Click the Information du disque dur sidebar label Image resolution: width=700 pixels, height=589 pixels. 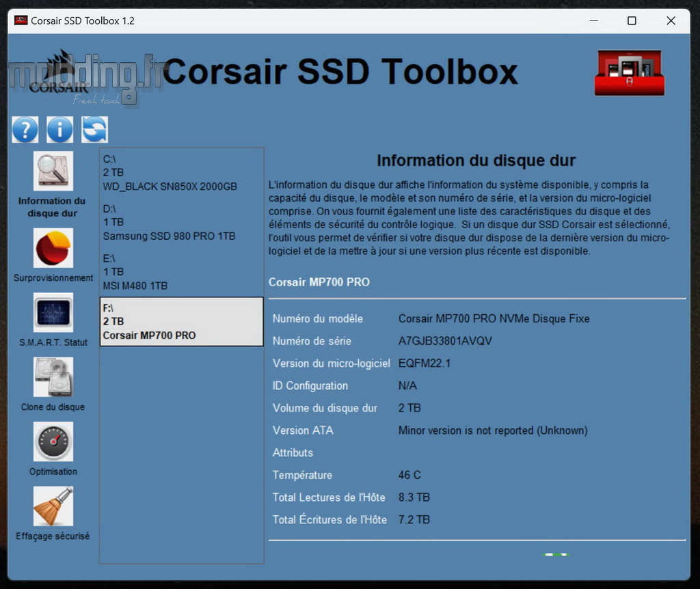52,207
